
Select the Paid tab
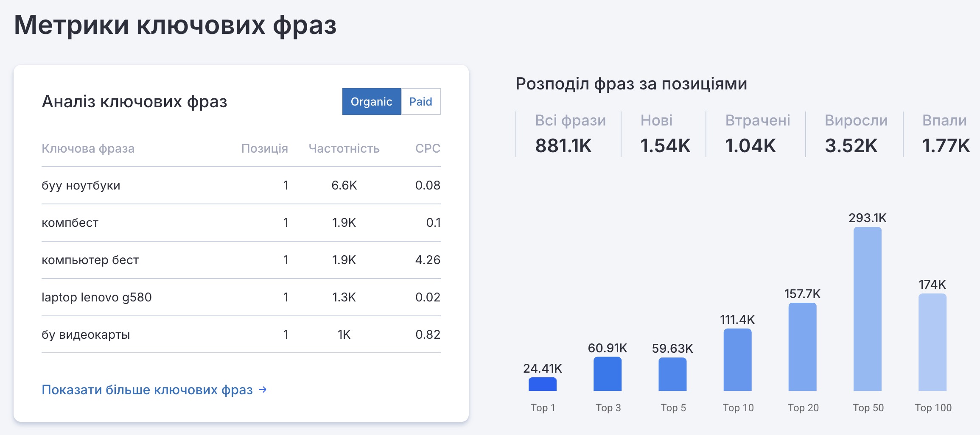coord(420,102)
